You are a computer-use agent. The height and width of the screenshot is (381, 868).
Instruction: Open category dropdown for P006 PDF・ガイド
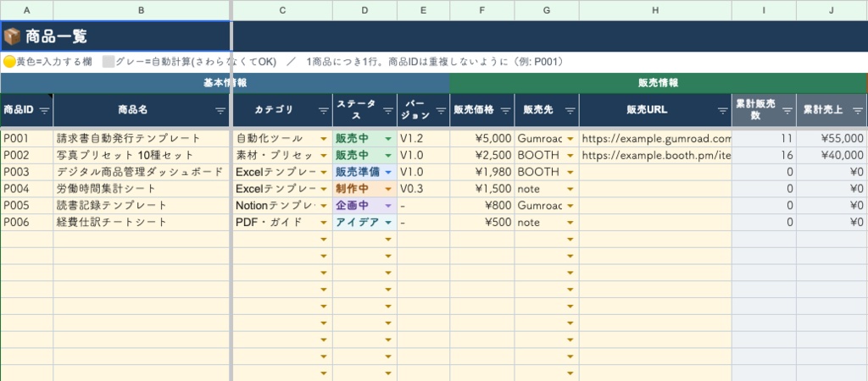(x=324, y=223)
